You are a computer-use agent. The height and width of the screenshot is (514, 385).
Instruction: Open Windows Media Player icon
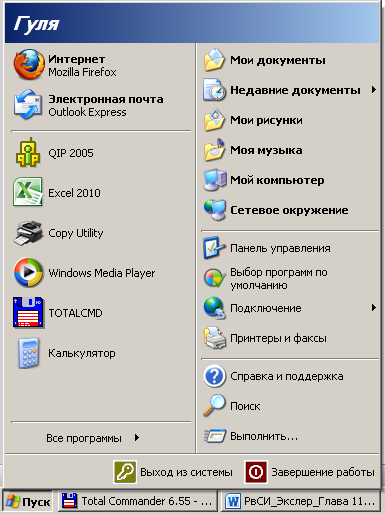click(28, 272)
